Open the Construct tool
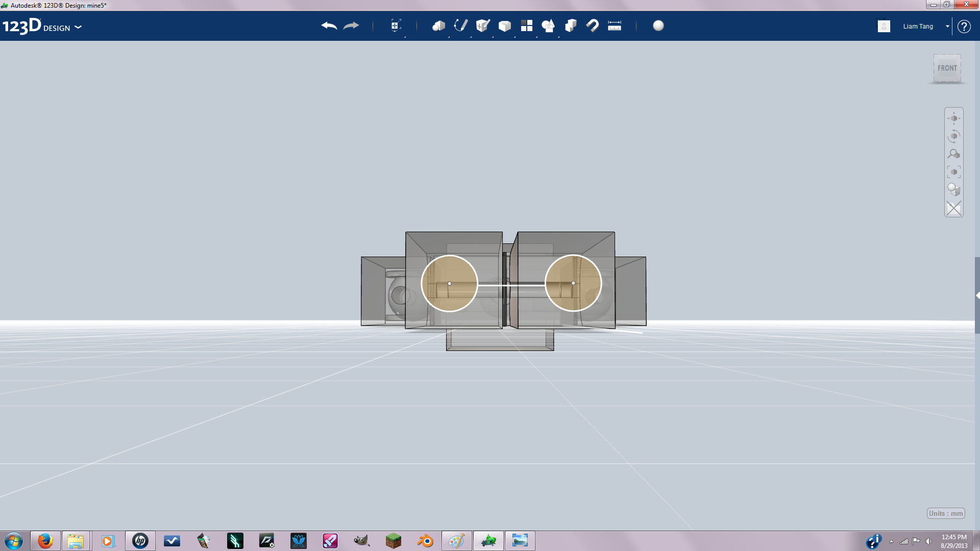The height and width of the screenshot is (551, 980). [483, 26]
